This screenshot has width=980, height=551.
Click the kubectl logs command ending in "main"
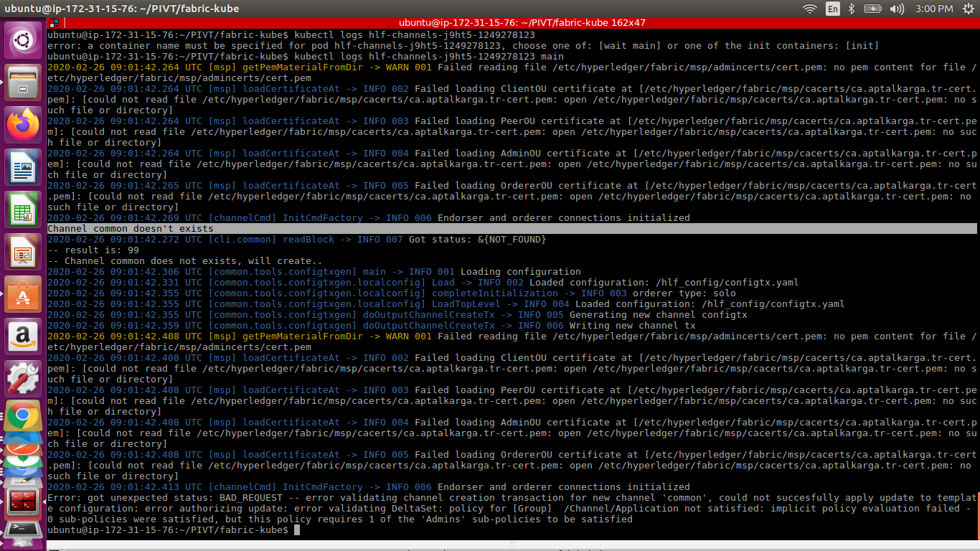pos(429,56)
